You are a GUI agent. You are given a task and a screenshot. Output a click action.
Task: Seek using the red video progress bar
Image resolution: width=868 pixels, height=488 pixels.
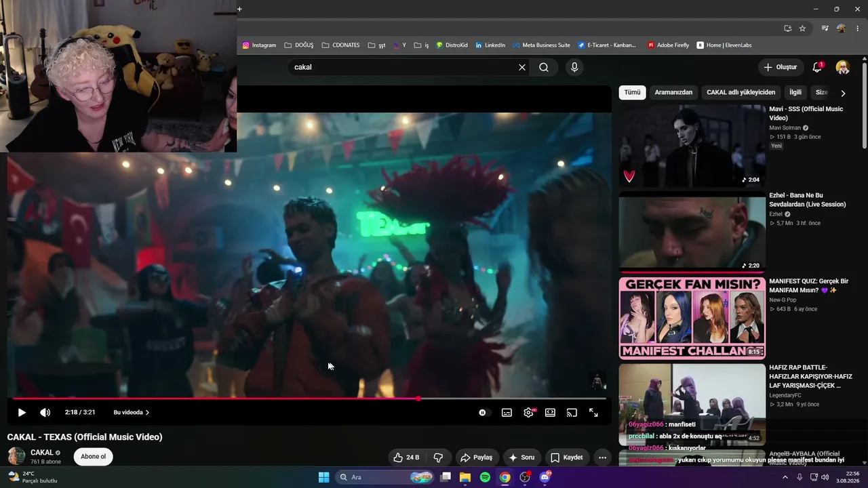[309, 399]
